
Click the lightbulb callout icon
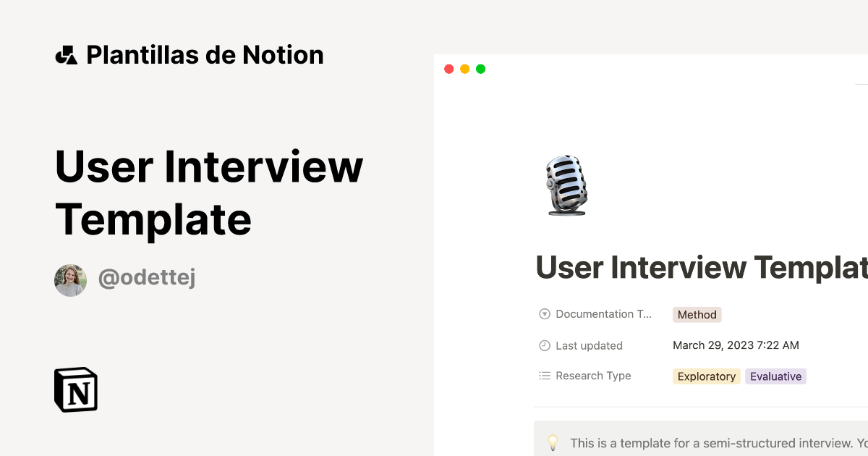553,442
